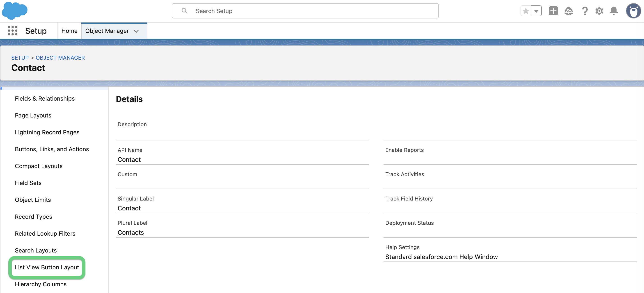
Task: Open List View Button Layout
Action: pos(47,267)
